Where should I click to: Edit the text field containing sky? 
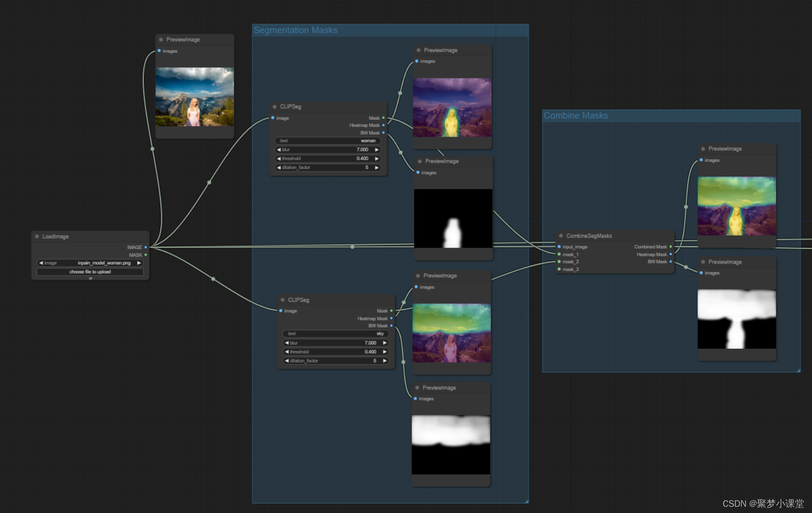pos(336,334)
